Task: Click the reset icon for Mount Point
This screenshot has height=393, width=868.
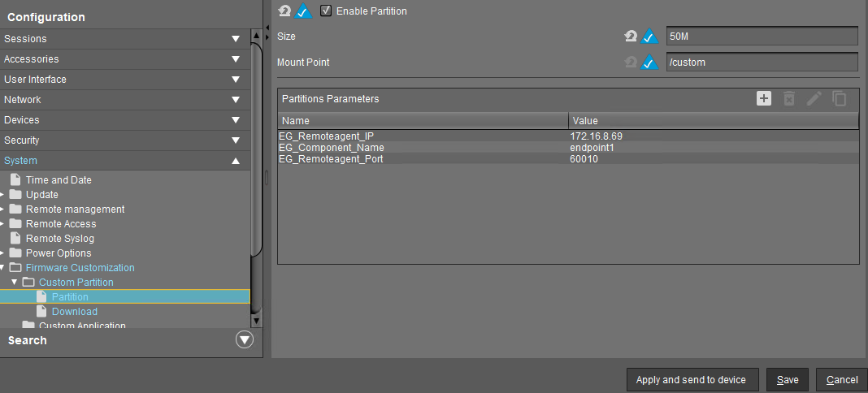Action: [x=631, y=62]
